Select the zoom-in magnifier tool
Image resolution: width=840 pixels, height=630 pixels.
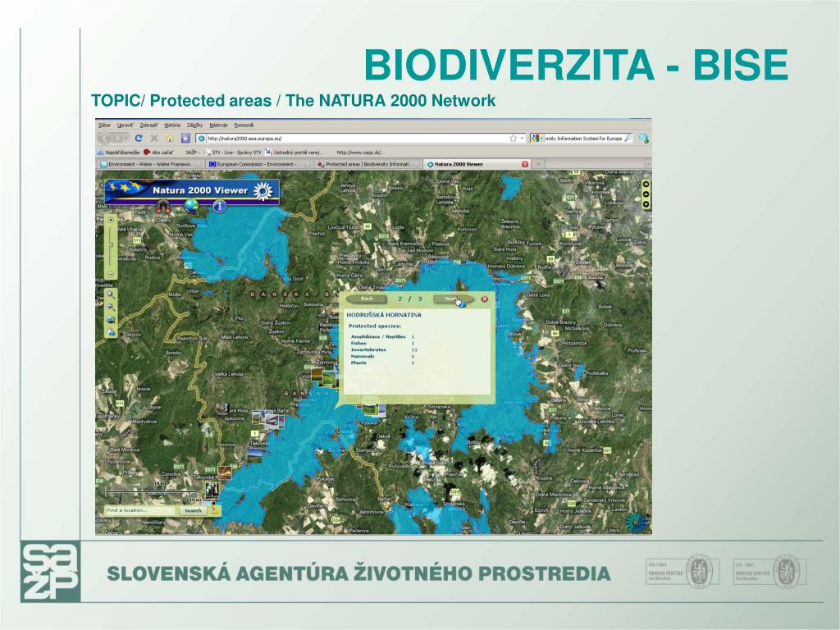(x=111, y=294)
